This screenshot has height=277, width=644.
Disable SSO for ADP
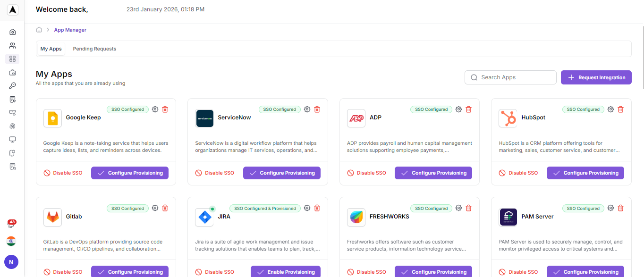point(367,173)
